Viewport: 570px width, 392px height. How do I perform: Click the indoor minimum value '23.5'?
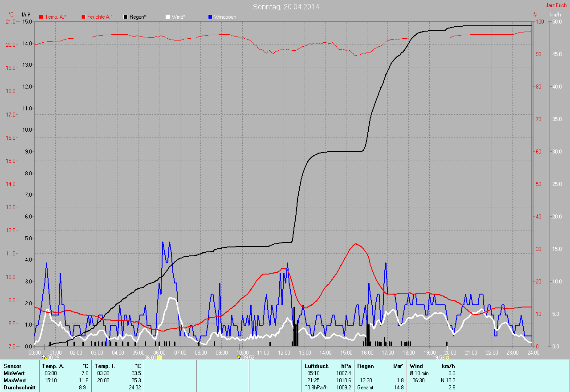point(136,373)
